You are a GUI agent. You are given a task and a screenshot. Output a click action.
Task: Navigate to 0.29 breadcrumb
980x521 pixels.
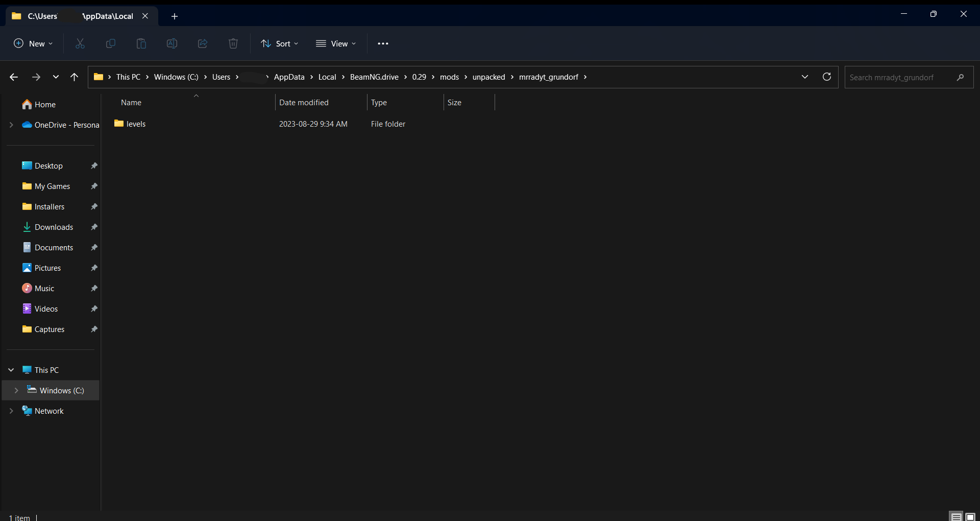(x=419, y=77)
